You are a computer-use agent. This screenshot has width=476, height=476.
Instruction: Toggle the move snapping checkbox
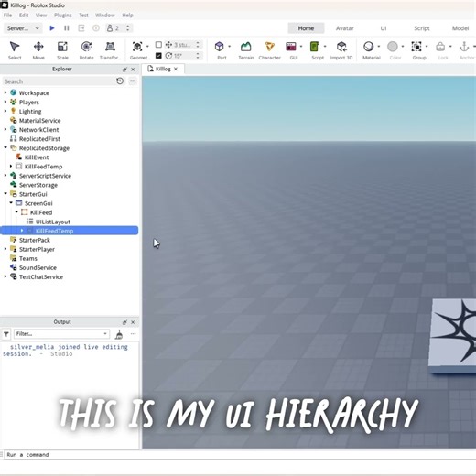[158, 45]
